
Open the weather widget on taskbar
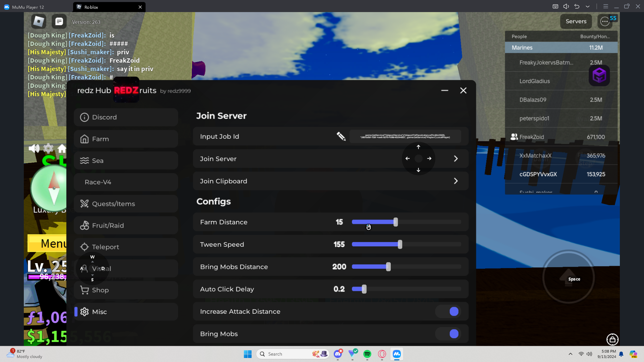25,354
